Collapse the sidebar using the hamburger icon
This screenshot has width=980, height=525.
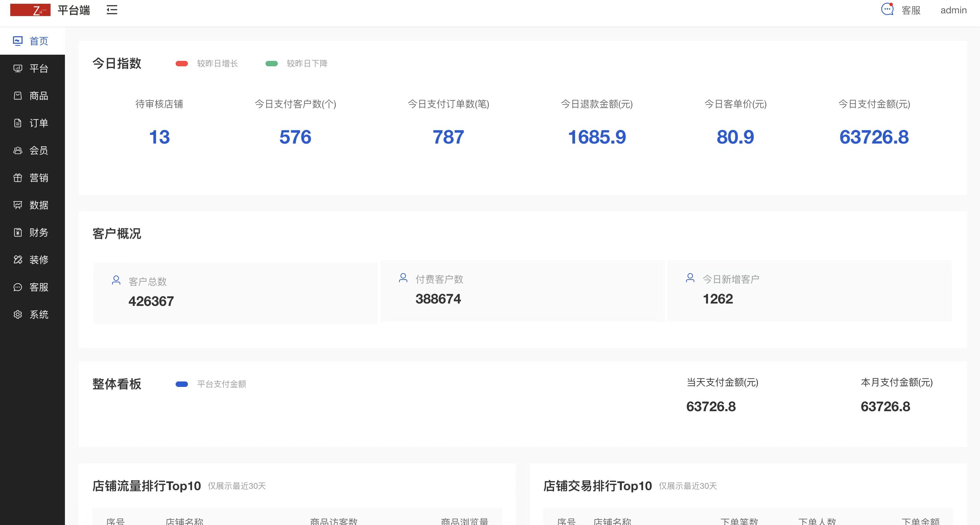[x=111, y=10]
